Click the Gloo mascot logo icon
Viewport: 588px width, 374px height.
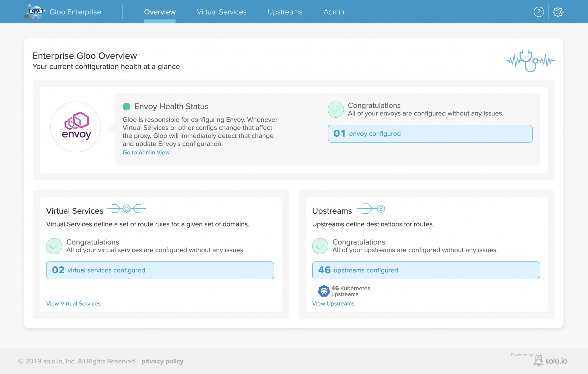pos(35,11)
